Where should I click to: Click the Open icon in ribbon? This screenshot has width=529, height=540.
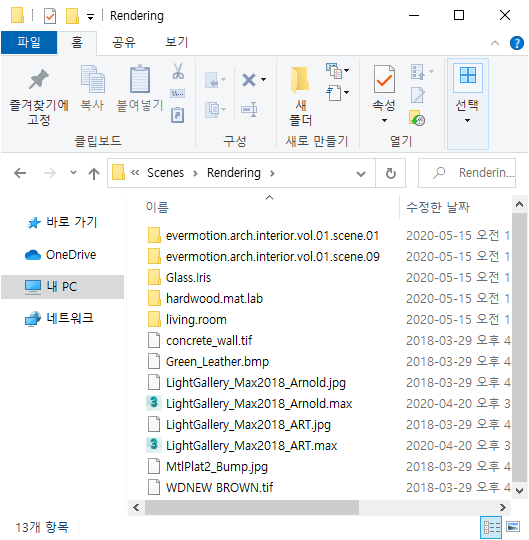tap(418, 72)
